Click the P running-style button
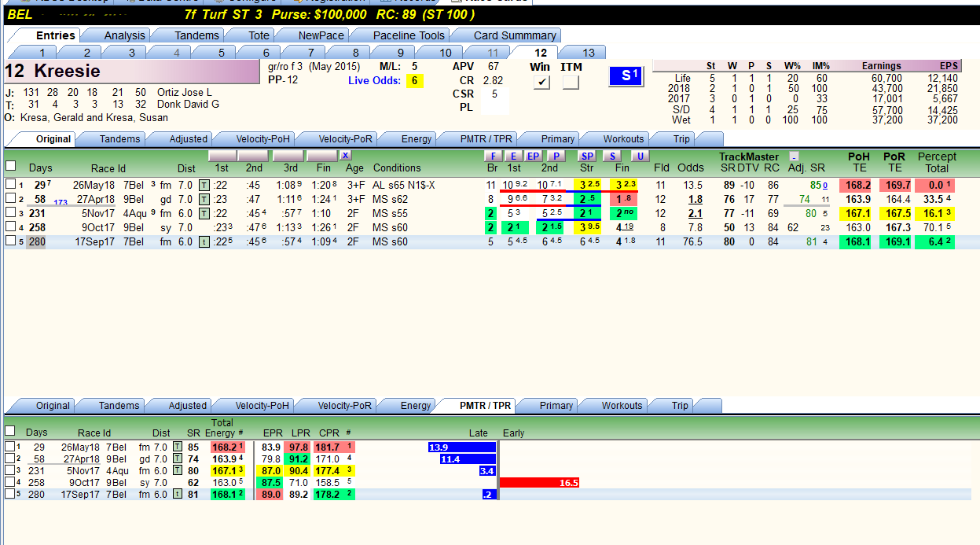Image resolution: width=980 pixels, height=545 pixels. point(555,156)
